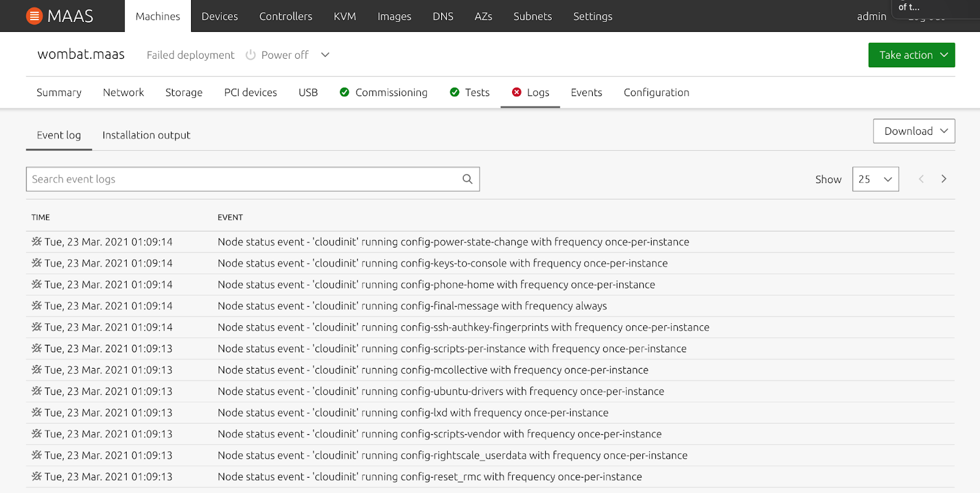Click the red Logs error icon

point(516,92)
